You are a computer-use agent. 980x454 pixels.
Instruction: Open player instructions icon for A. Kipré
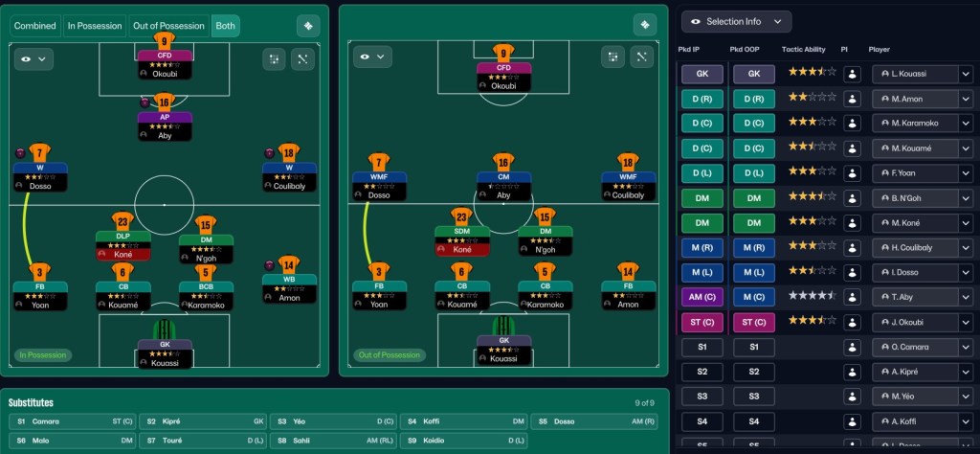click(852, 372)
